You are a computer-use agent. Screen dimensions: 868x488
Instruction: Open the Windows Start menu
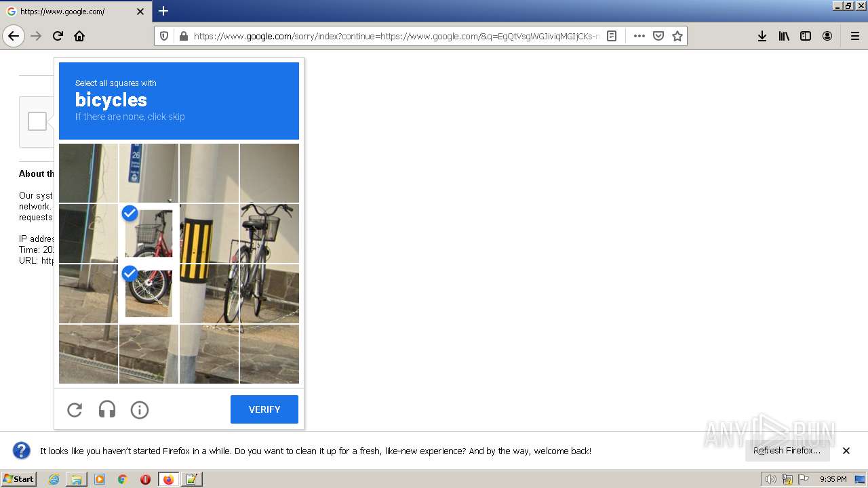point(19,479)
